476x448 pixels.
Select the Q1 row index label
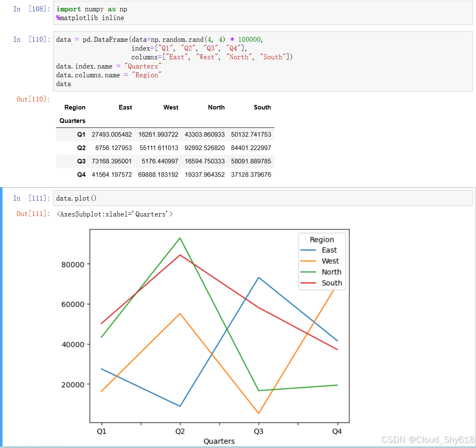tap(81, 135)
